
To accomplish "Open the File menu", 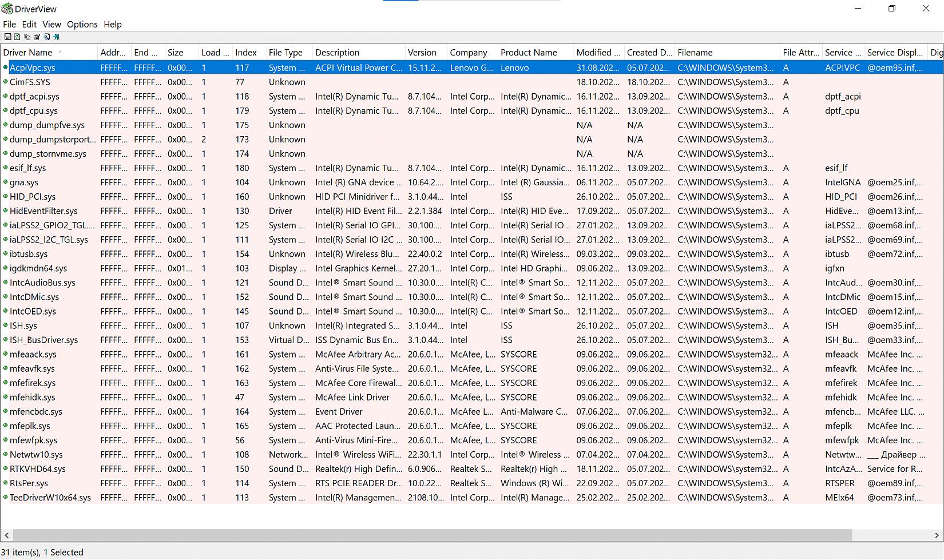I will 9,24.
